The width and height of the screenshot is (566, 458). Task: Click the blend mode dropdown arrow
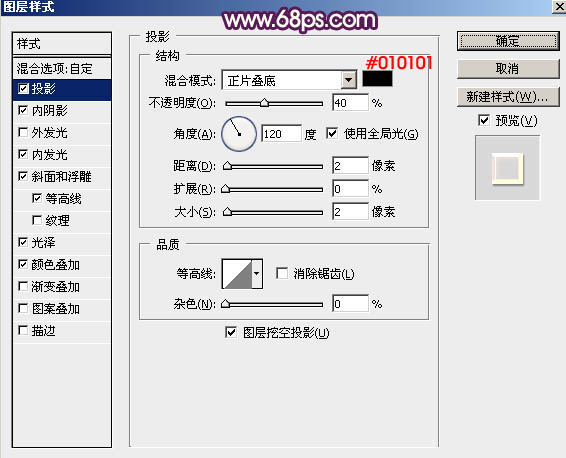(x=349, y=80)
